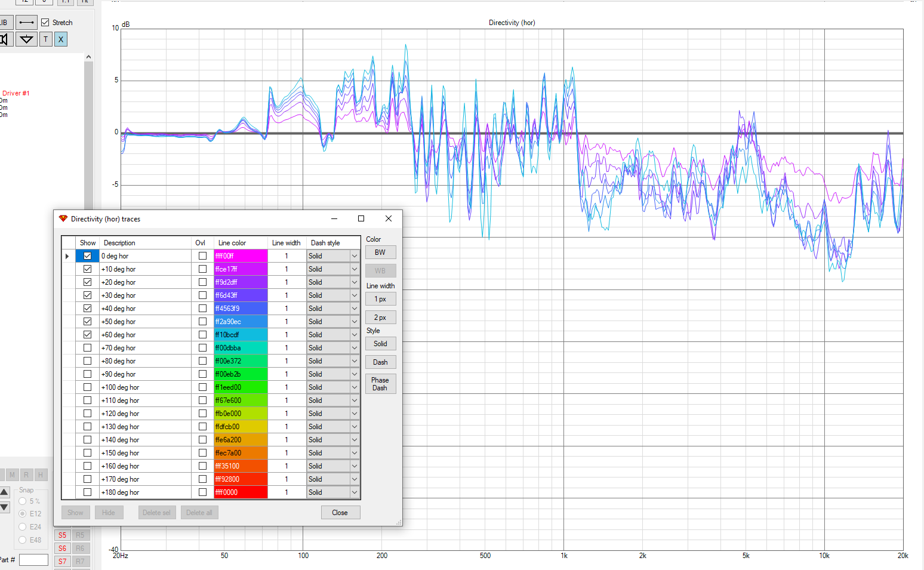Image resolution: width=924 pixels, height=570 pixels.
Task: Click the Driver #1 label
Action: click(16, 93)
